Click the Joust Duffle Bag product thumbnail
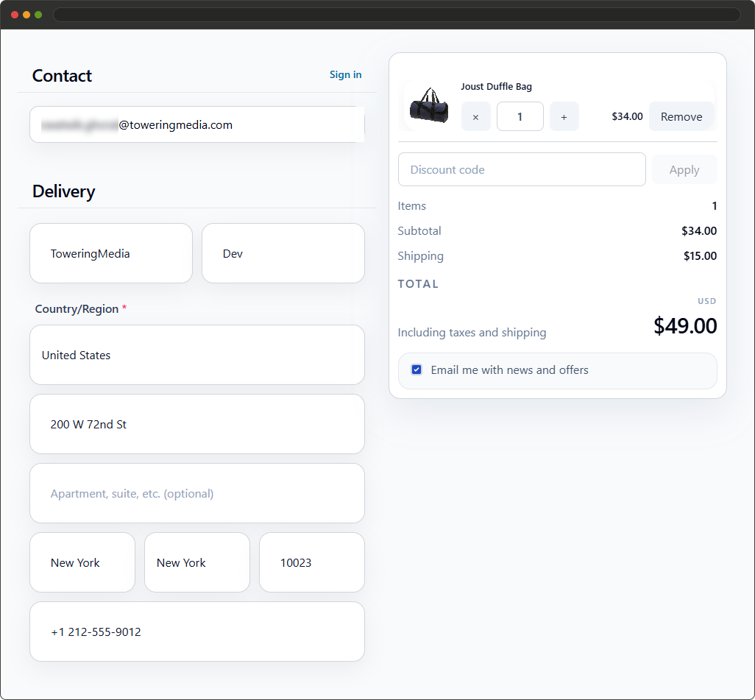The image size is (755, 700). 429,105
